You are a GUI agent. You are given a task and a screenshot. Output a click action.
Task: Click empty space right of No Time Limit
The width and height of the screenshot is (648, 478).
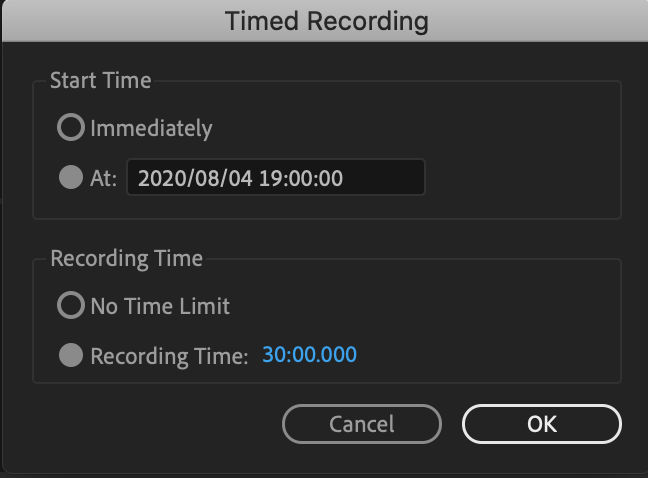430,306
